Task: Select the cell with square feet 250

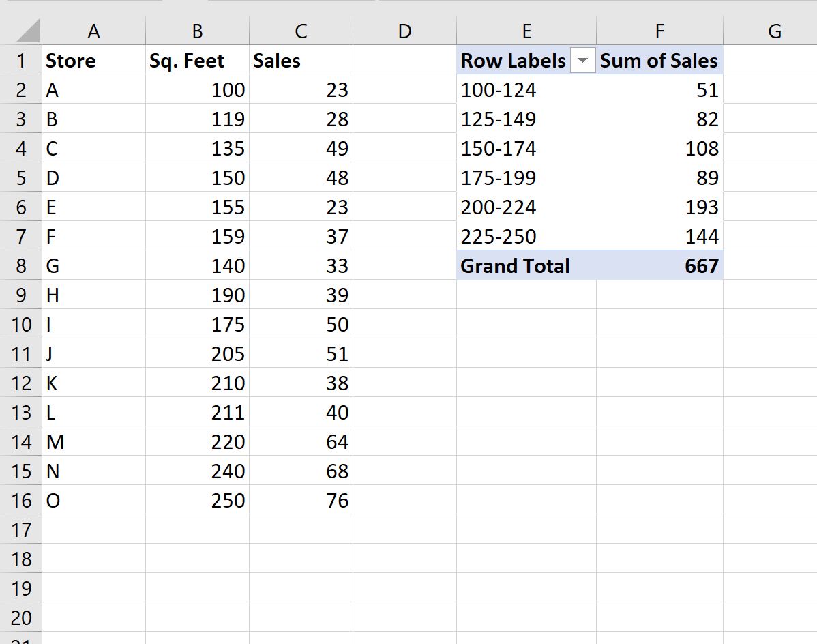Action: [197, 500]
